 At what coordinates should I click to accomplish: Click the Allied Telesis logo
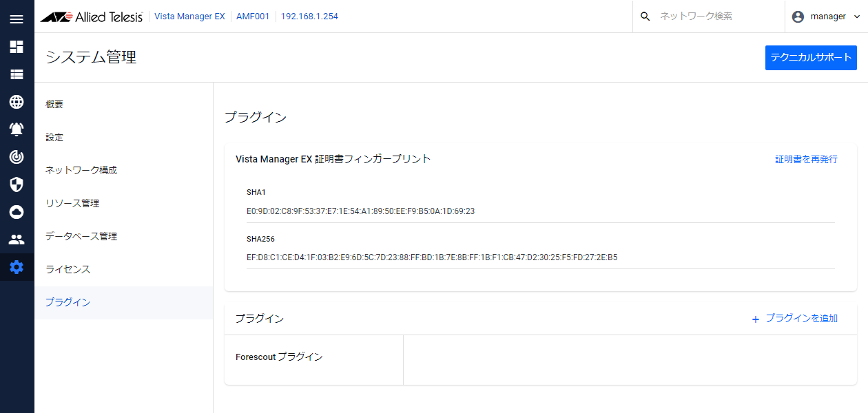pyautogui.click(x=91, y=17)
